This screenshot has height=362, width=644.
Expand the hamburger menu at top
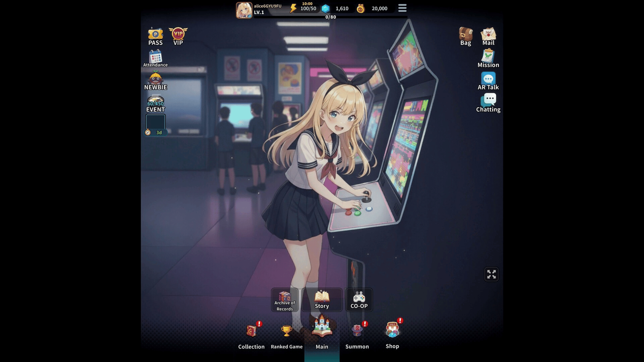(402, 8)
